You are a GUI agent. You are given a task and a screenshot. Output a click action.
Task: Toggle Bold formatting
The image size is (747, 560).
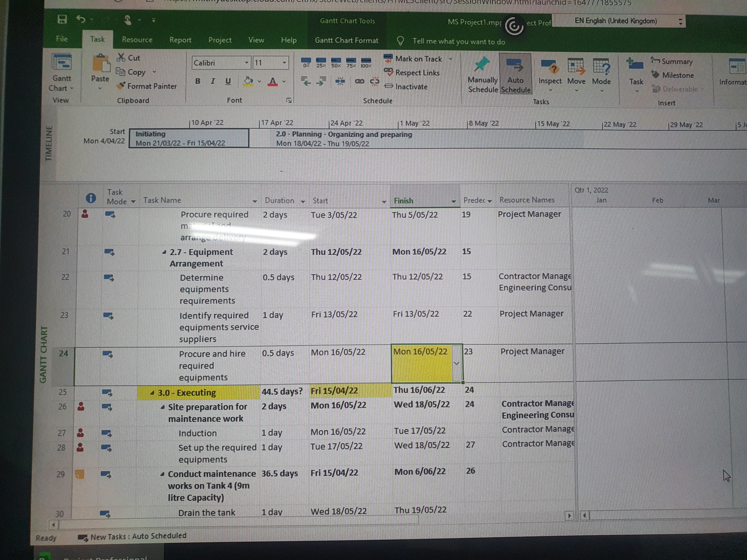click(x=198, y=81)
